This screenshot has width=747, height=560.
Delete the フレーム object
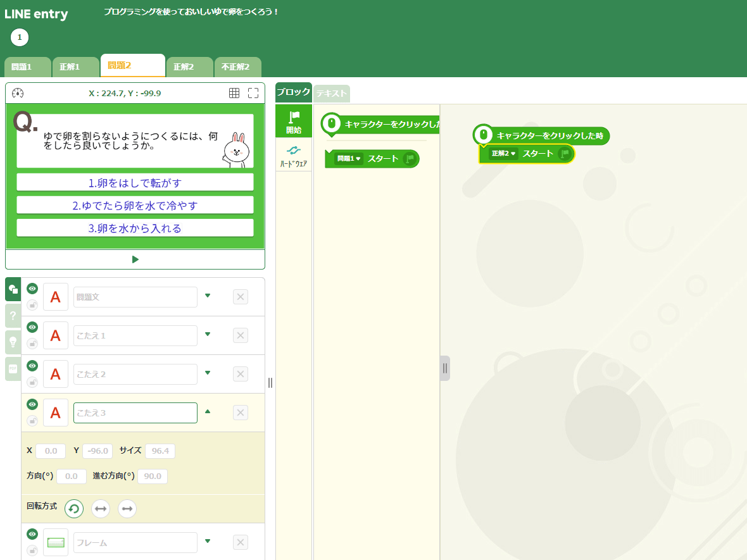pos(241,542)
